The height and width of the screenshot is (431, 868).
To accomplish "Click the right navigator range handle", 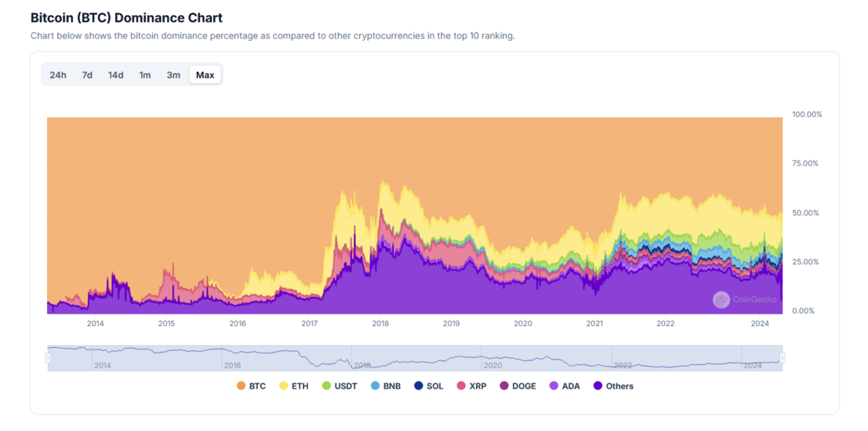I will 782,358.
